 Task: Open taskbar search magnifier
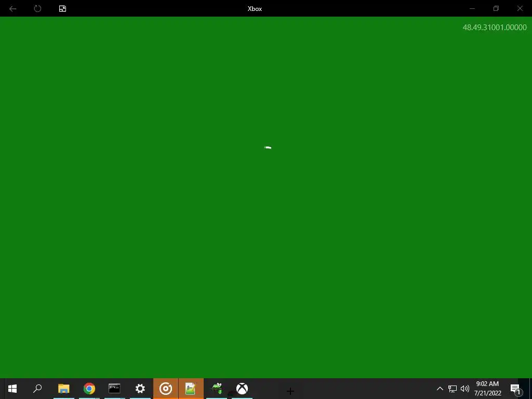37,389
